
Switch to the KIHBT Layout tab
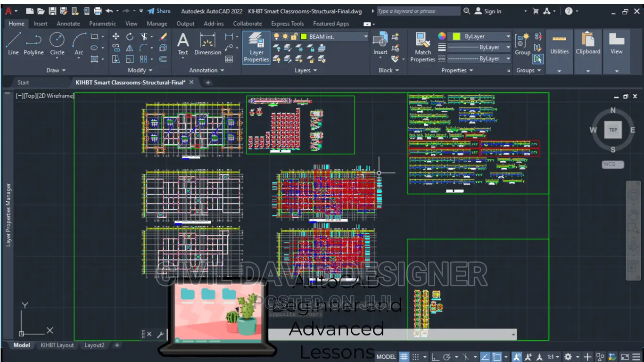click(x=57, y=345)
